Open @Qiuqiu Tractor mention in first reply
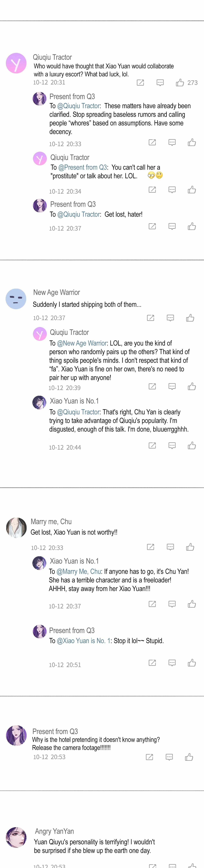Image resolution: width=204 pixels, height=868 pixels. (79, 106)
